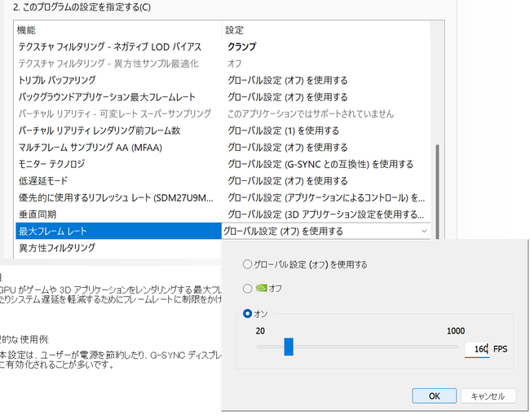Click the 機能 column header
The width and height of the screenshot is (530, 420).
(x=118, y=30)
